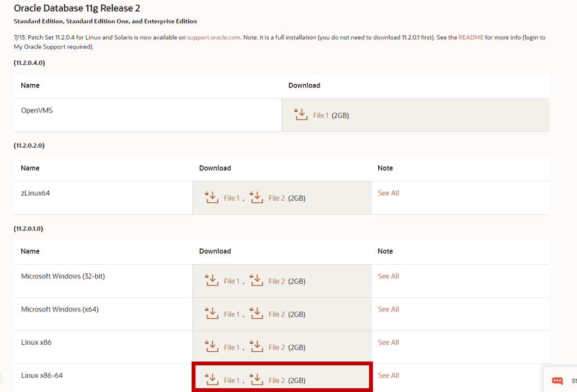This screenshot has height=392, width=577.
Task: Click Linux x86 File 2 link text
Action: click(277, 347)
